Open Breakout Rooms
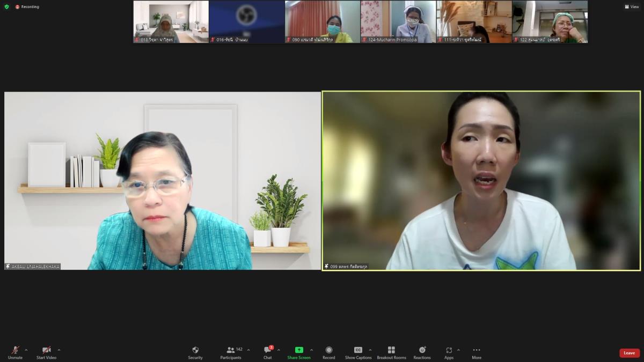644x362 pixels. coord(391,352)
